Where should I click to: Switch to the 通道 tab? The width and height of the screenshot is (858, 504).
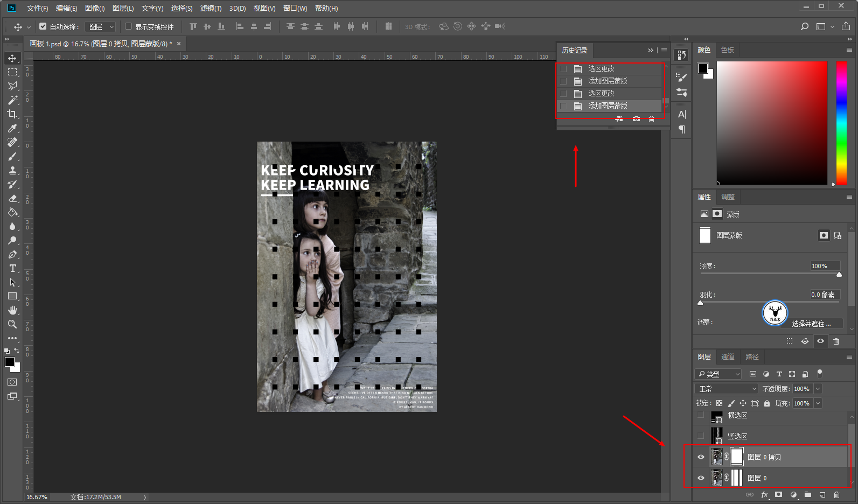point(728,356)
